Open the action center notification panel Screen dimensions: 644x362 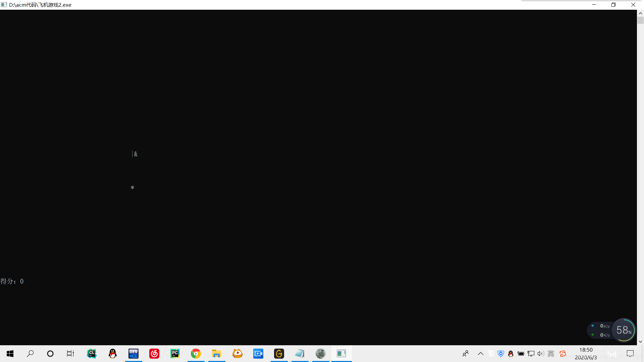(630, 354)
